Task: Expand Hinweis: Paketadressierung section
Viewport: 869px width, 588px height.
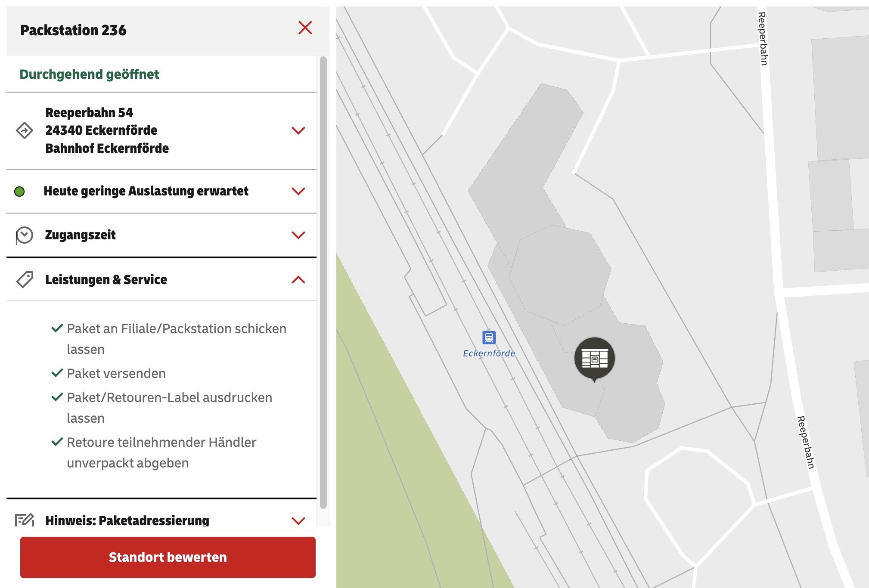Action: [x=298, y=521]
